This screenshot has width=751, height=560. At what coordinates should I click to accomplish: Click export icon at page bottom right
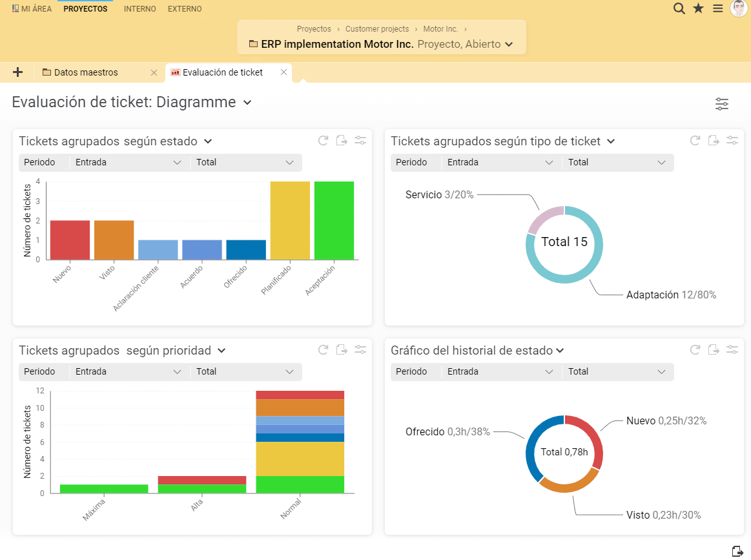pyautogui.click(x=737, y=551)
